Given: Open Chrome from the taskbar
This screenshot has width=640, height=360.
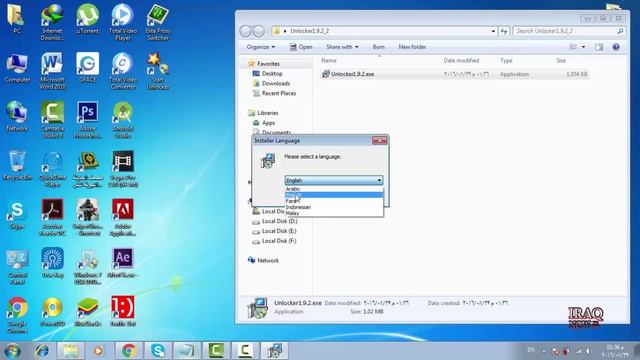Looking at the screenshot, I should point(129,351).
